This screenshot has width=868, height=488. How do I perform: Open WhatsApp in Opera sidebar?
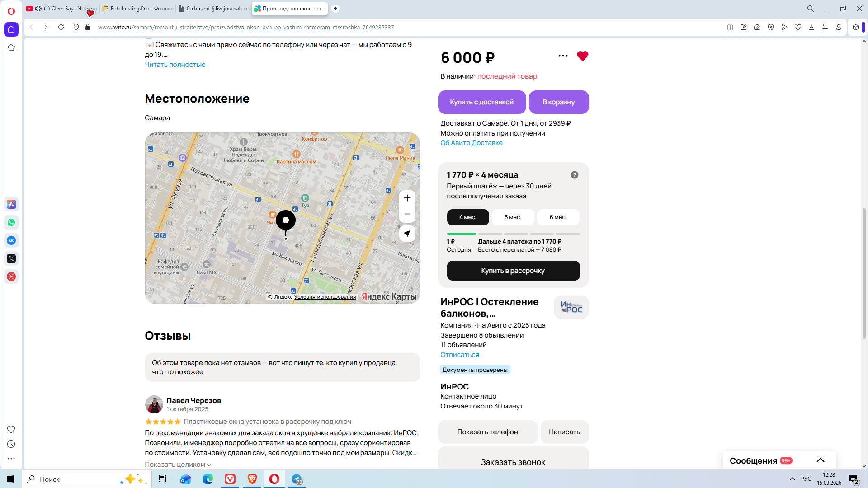point(11,222)
